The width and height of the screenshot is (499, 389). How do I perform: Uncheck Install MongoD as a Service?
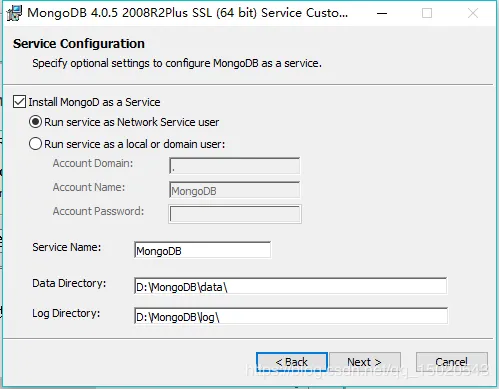pyautogui.click(x=19, y=102)
